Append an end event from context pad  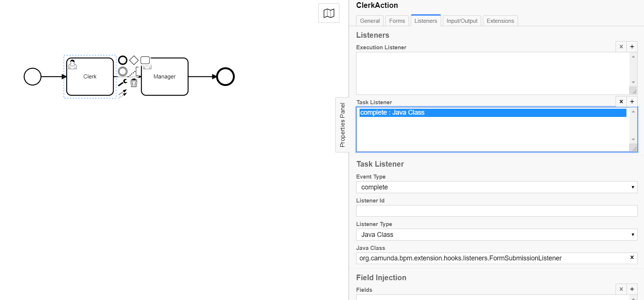(123, 60)
